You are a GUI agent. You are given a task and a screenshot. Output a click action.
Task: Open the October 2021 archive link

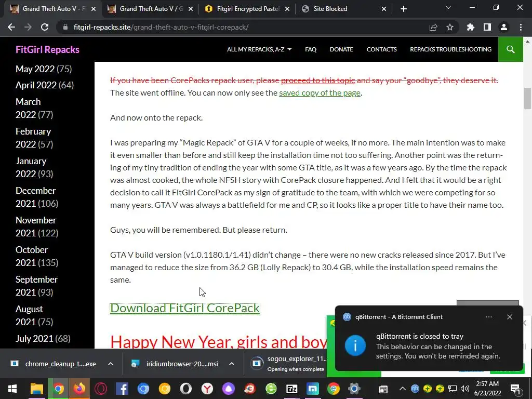click(x=32, y=256)
